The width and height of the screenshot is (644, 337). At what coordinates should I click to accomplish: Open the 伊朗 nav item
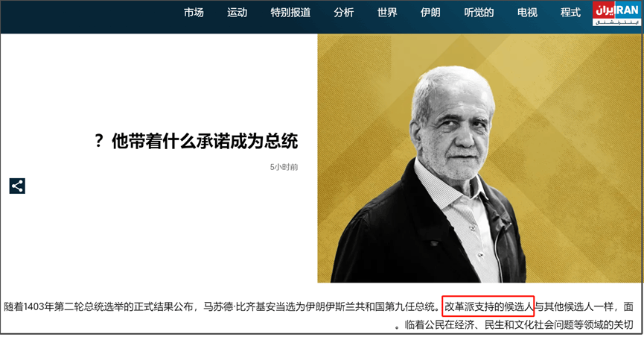point(430,13)
